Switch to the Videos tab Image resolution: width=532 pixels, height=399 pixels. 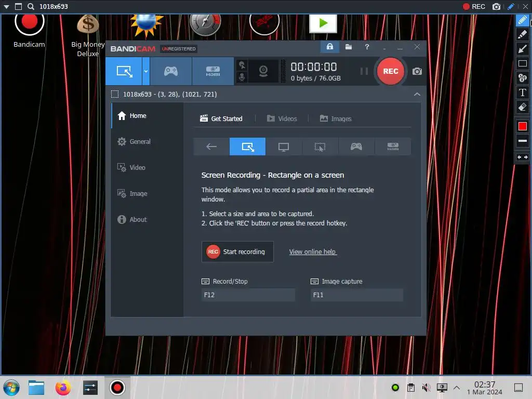282,119
